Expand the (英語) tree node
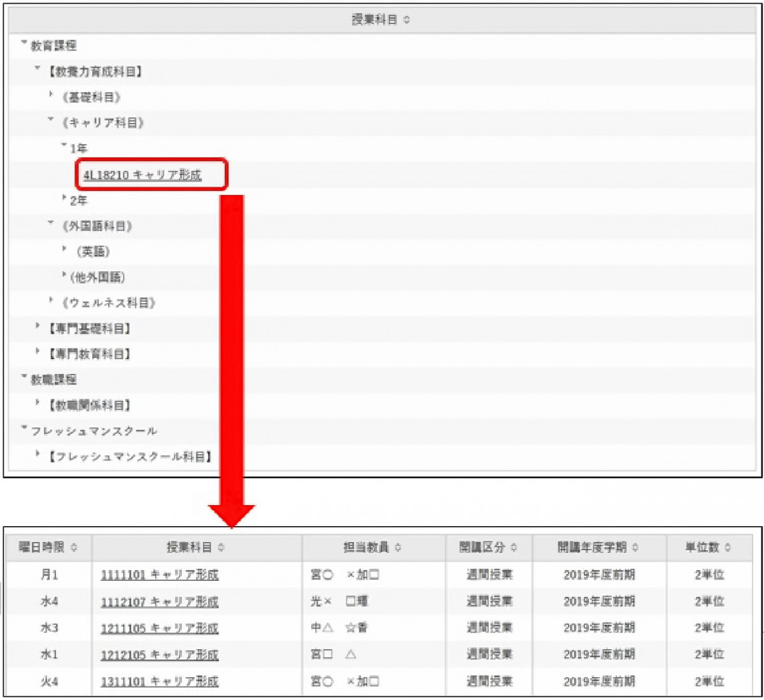 tap(64, 250)
